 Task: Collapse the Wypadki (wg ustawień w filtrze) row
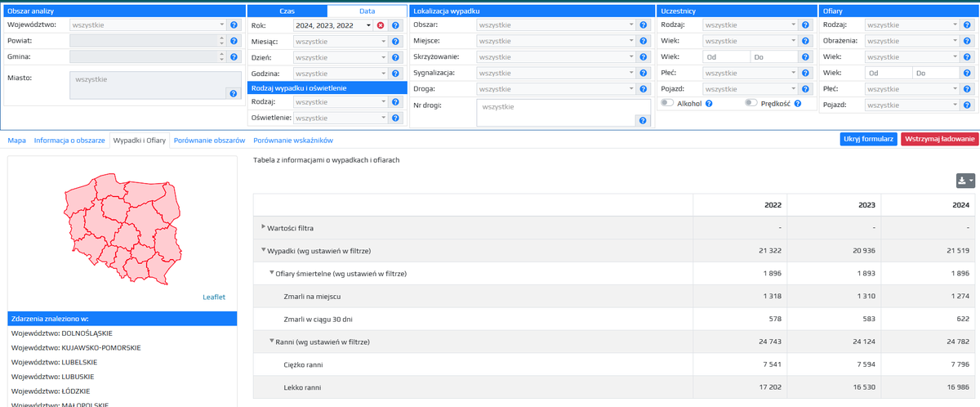point(264,250)
